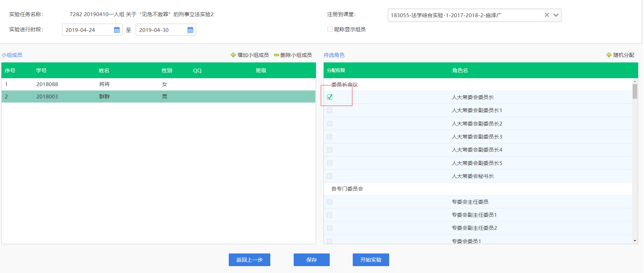Clear the selected classroom with X icon
The height and width of the screenshot is (273, 644).
[x=547, y=15]
